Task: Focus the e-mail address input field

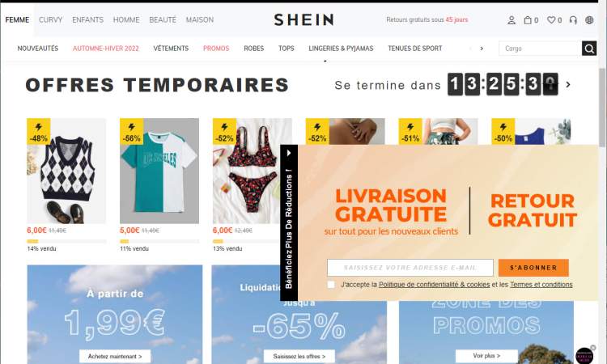Action: click(410, 268)
